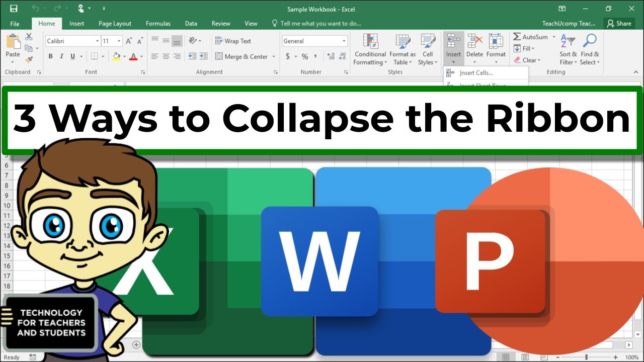Click Increase Indent
Screen dimensions: 644x362
coord(203,57)
